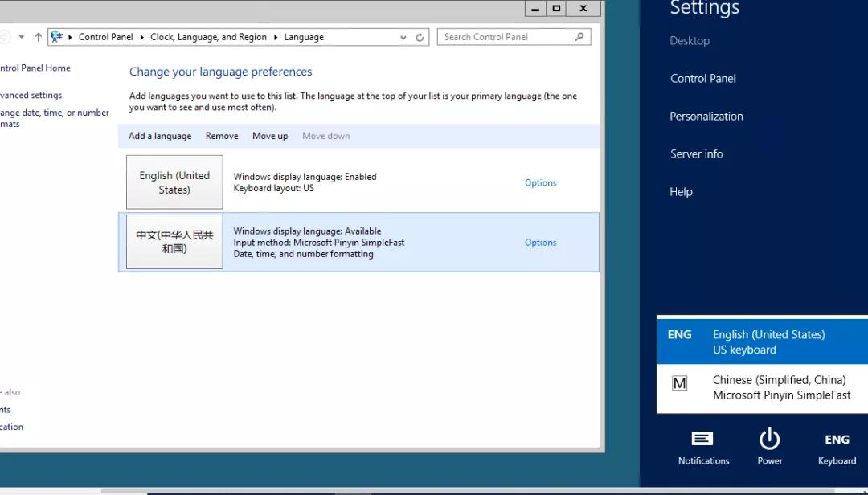868x495 pixels.
Task: Click Add a language
Action: pos(160,137)
